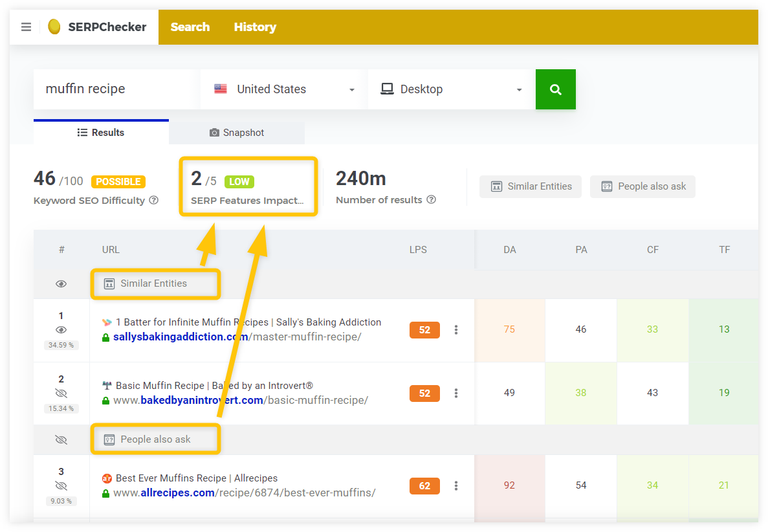Image resolution: width=768 pixels, height=532 pixels.
Task: Click the LPS column header
Action: [418, 250]
